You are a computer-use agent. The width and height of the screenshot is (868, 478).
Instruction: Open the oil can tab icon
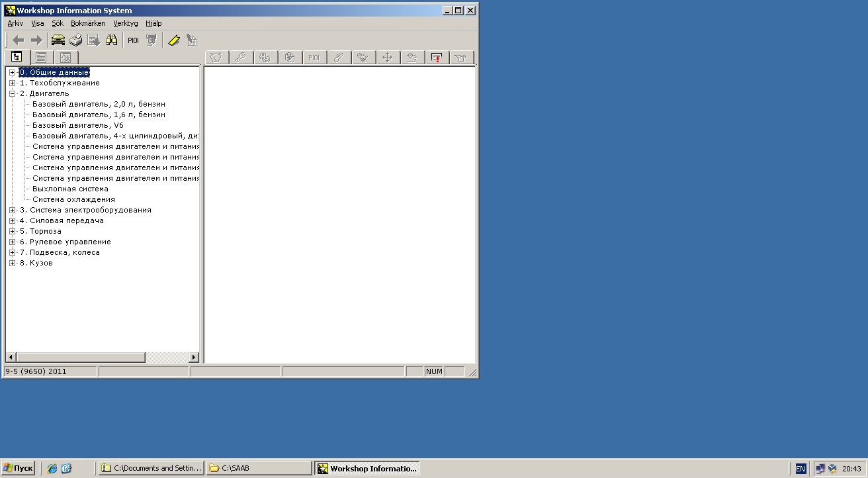[x=460, y=58]
